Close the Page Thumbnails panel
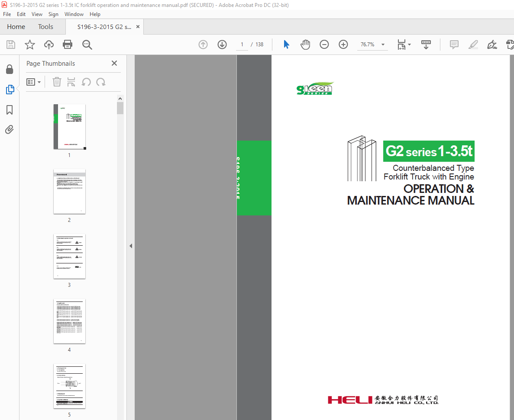Image resolution: width=514 pixels, height=420 pixels. (114, 63)
